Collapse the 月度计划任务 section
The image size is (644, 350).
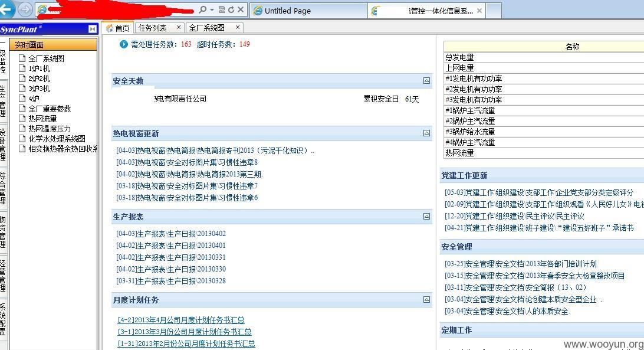427,299
